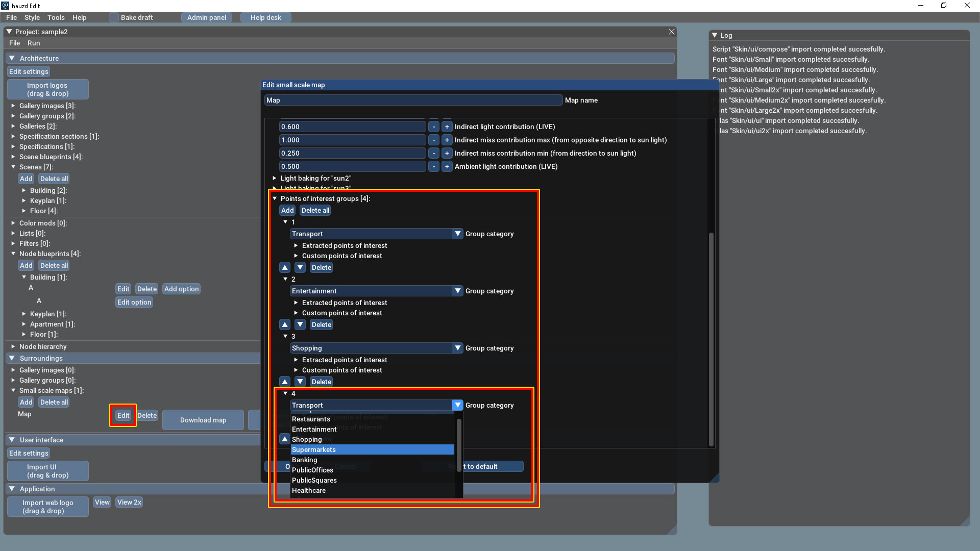
Task: Toggle the Bake draft checkbox
Action: [114, 17]
